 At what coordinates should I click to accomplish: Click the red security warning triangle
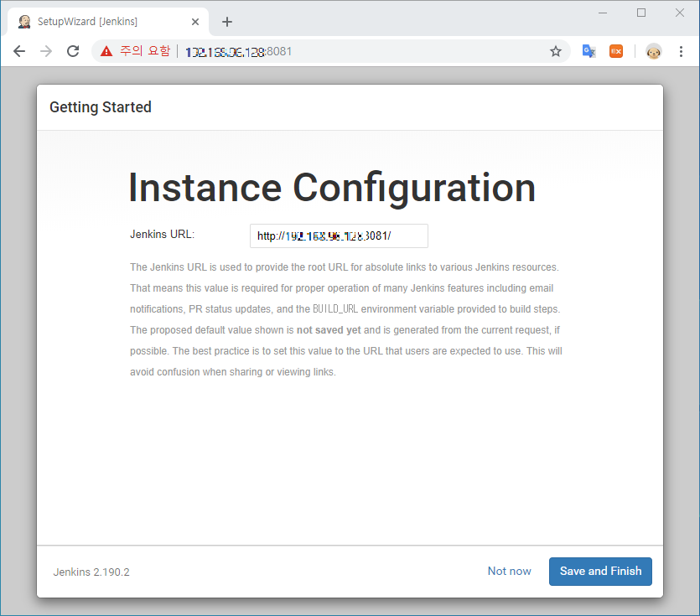click(x=106, y=51)
